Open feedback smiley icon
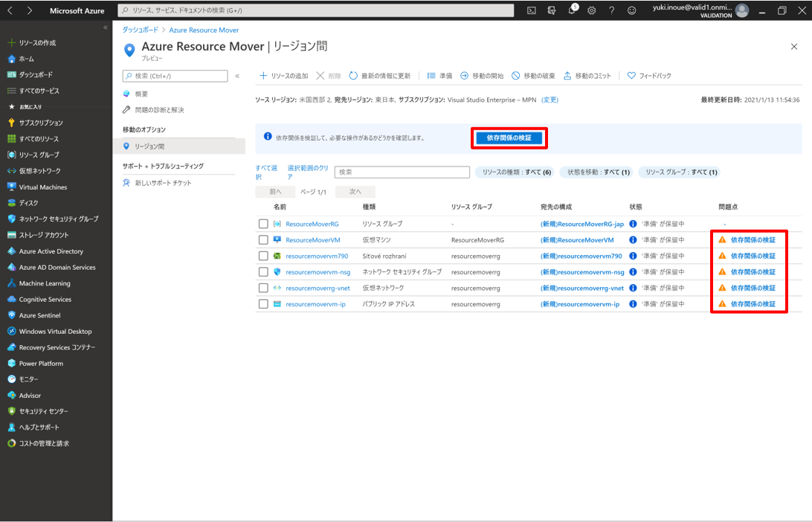Screen dimensions: 812x522 click(632, 10)
